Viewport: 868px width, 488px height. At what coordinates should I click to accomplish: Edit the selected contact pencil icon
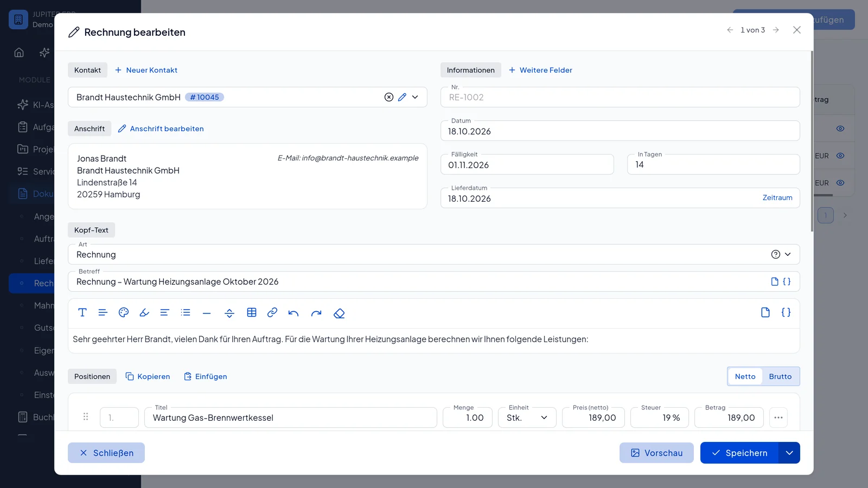pyautogui.click(x=402, y=97)
